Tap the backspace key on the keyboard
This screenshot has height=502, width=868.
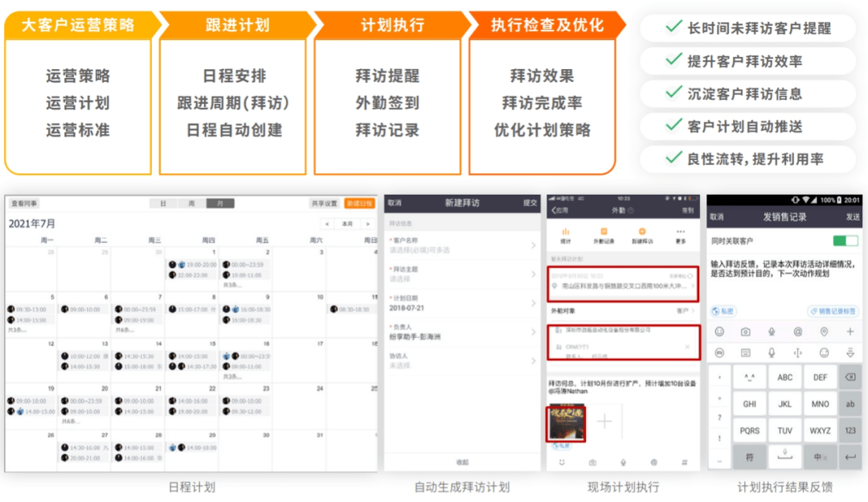pos(850,377)
